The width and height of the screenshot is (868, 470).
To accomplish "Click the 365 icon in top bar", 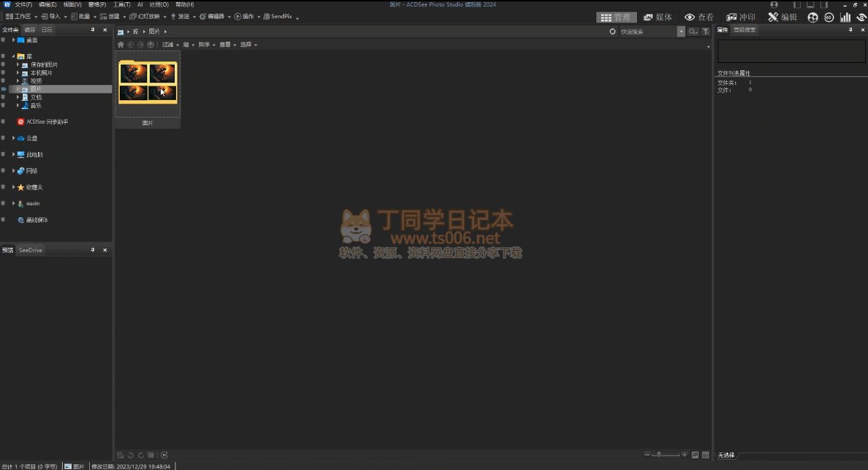I will [x=829, y=17].
